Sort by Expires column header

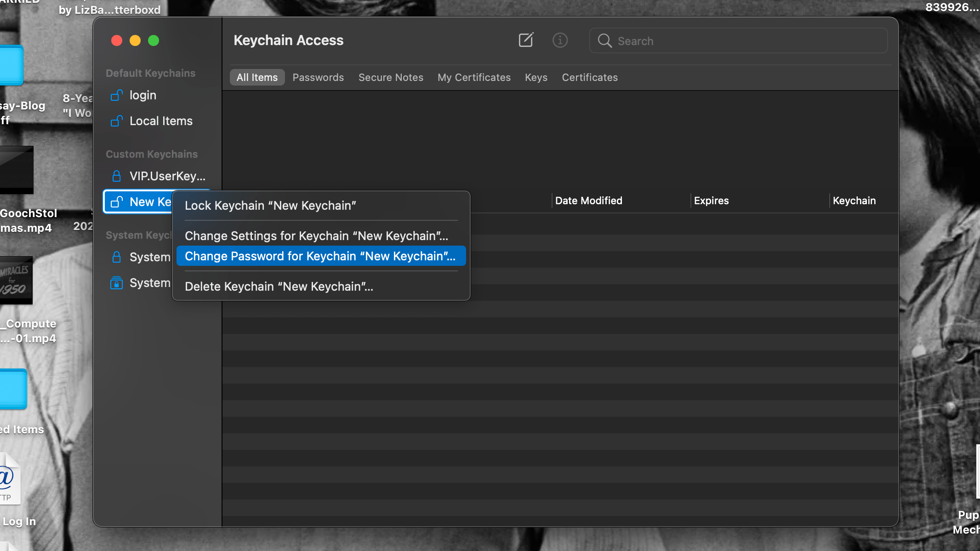tap(711, 201)
